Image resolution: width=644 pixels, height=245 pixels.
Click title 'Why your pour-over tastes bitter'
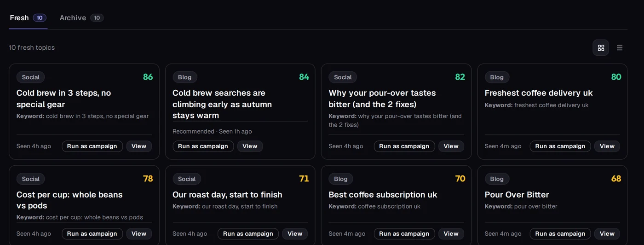(382, 99)
